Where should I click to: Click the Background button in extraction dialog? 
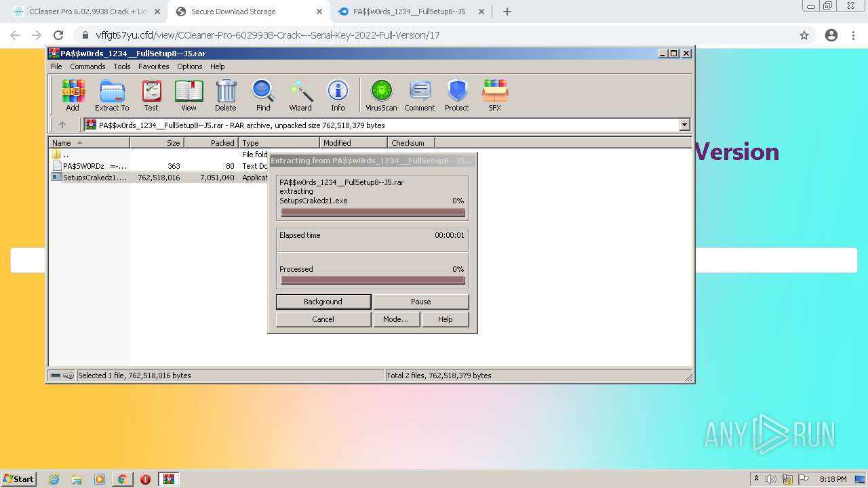[x=323, y=302]
